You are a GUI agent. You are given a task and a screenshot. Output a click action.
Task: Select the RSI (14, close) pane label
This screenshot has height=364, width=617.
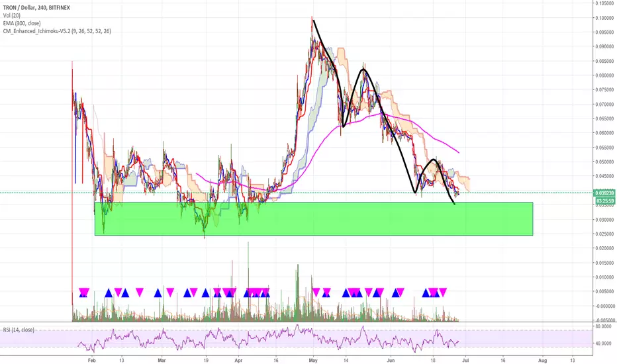click(x=19, y=330)
